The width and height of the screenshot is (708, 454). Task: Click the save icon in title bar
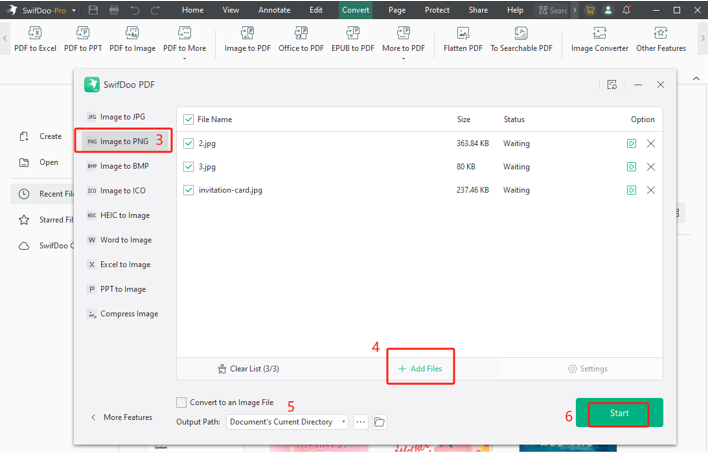[x=93, y=10]
